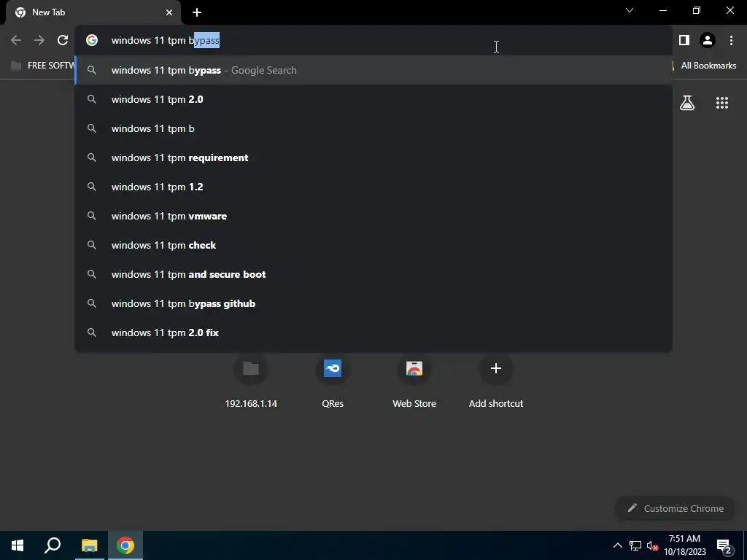Select the suggestion 'windows 11 tpm 1.2'
Viewport: 747px width, 560px height.
tap(373, 187)
